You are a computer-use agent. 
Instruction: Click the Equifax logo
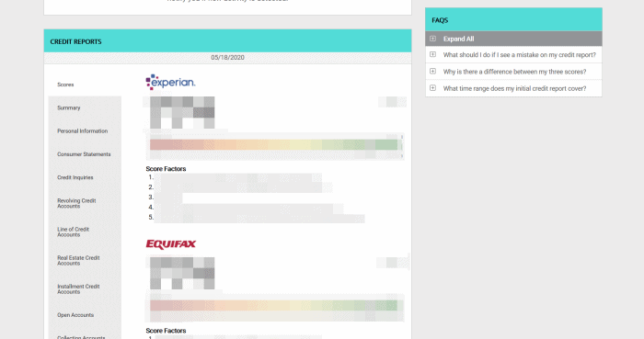[171, 244]
